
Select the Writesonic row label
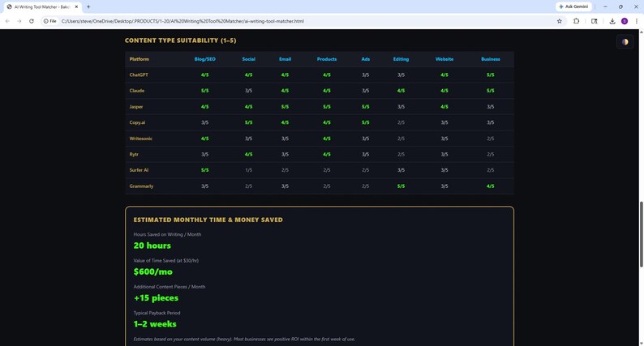click(x=141, y=139)
